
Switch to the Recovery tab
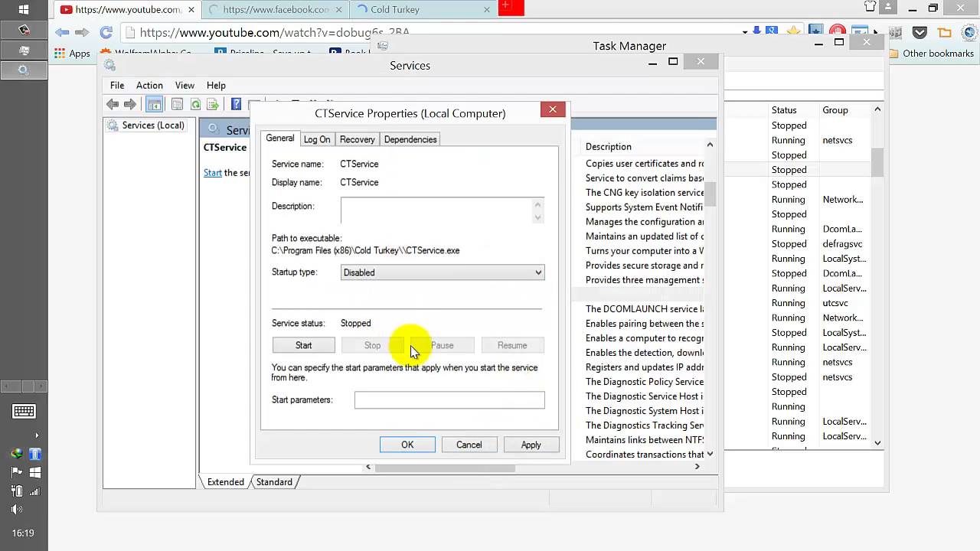click(357, 139)
